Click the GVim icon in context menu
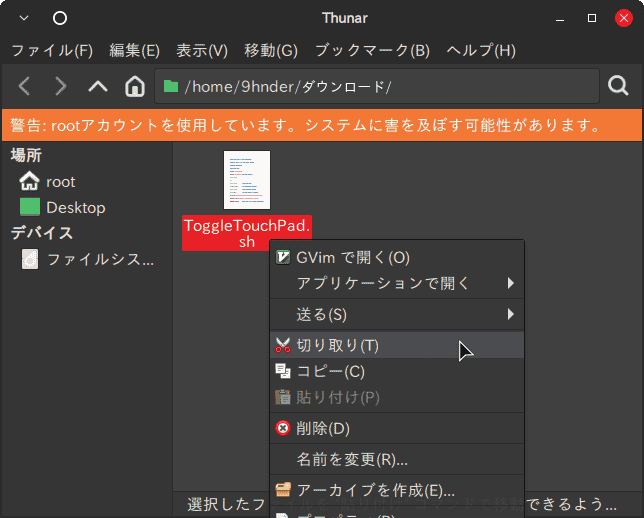The image size is (644, 518). point(283,258)
